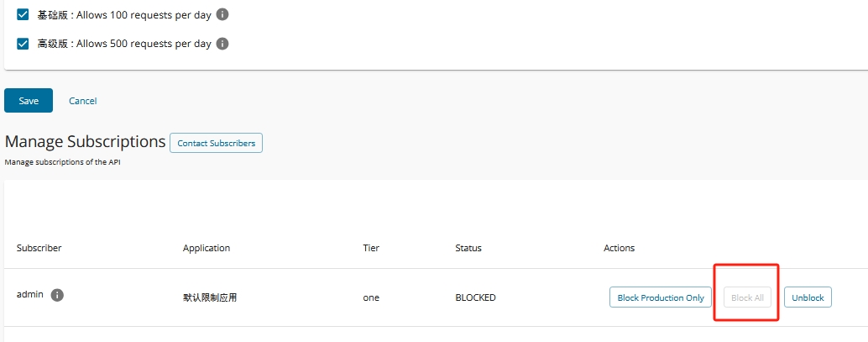The width and height of the screenshot is (868, 342).
Task: Toggle the 高级版 tier checkbox
Action: click(x=24, y=44)
